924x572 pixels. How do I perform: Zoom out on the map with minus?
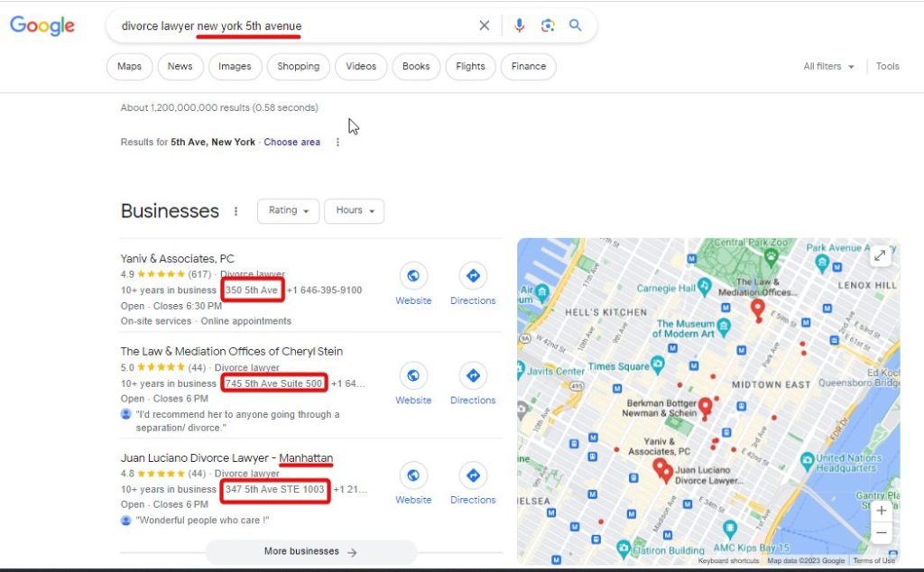click(881, 533)
